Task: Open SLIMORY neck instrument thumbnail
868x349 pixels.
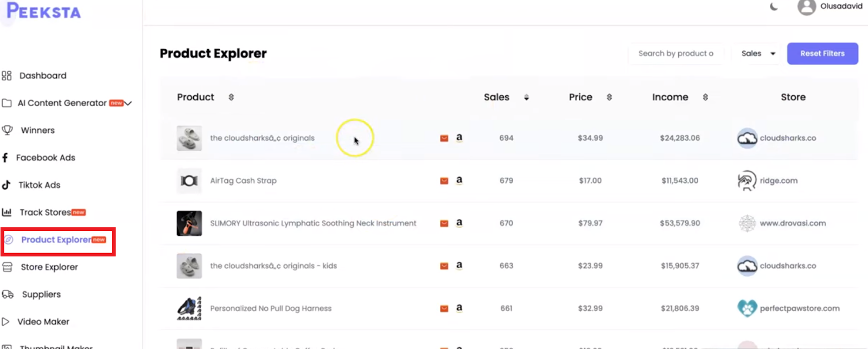Action: 189,223
